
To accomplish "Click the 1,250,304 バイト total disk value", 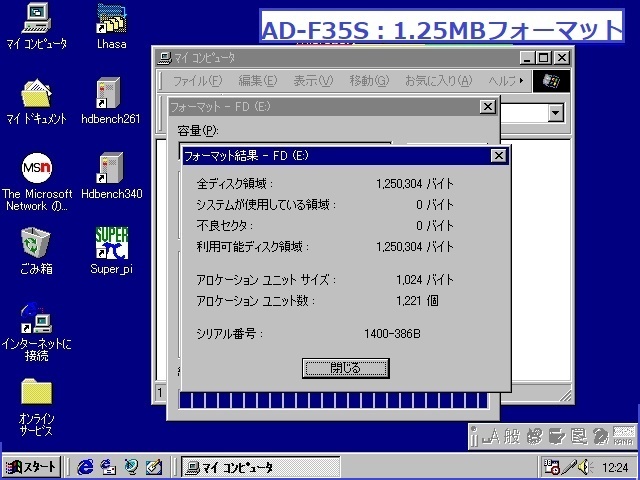I will click(415, 184).
